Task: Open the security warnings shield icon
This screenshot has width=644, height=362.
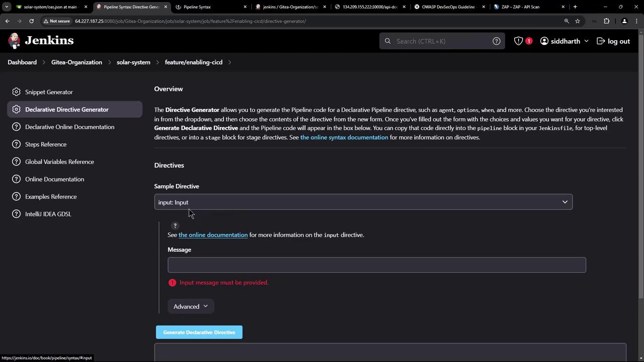Action: pos(518,41)
